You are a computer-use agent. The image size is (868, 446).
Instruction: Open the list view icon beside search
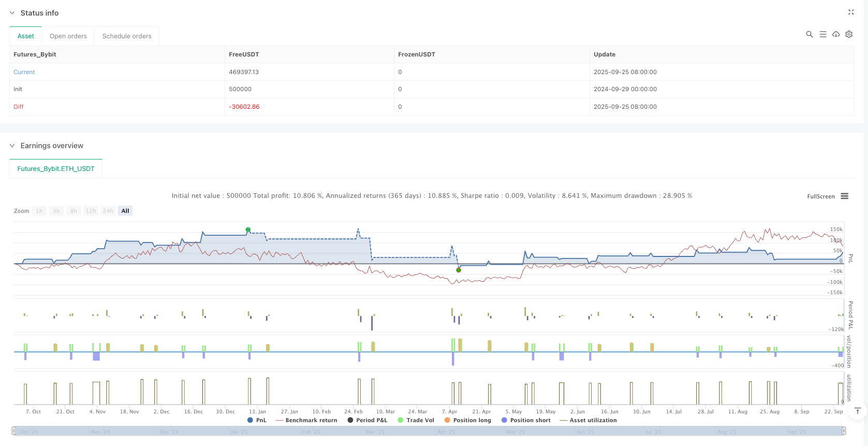[822, 34]
